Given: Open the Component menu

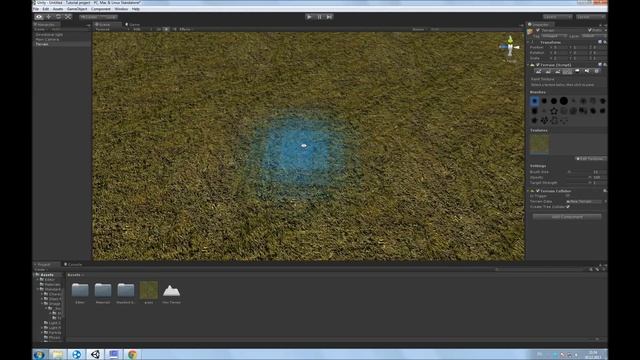Looking at the screenshot, I should [x=101, y=9].
